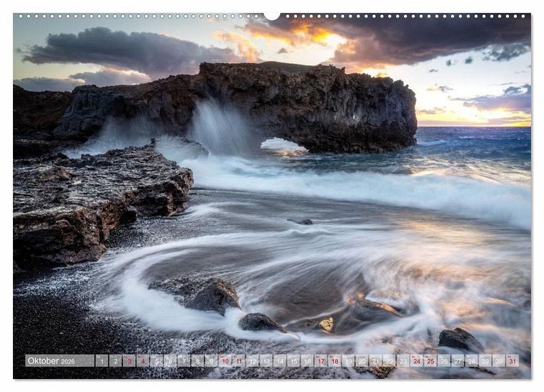Image resolution: width=544 pixels, height=392 pixels.
Task: Click date cell 30 of Oktober
Action: (498, 361)
